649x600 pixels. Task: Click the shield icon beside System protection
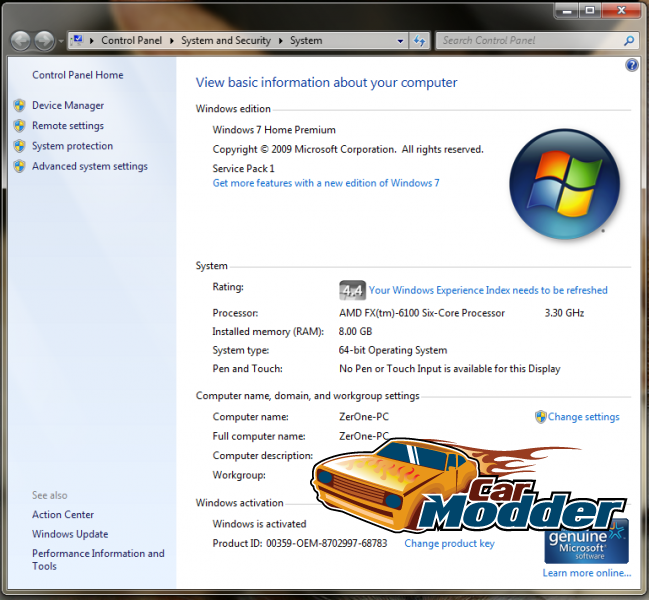pyautogui.click(x=19, y=146)
